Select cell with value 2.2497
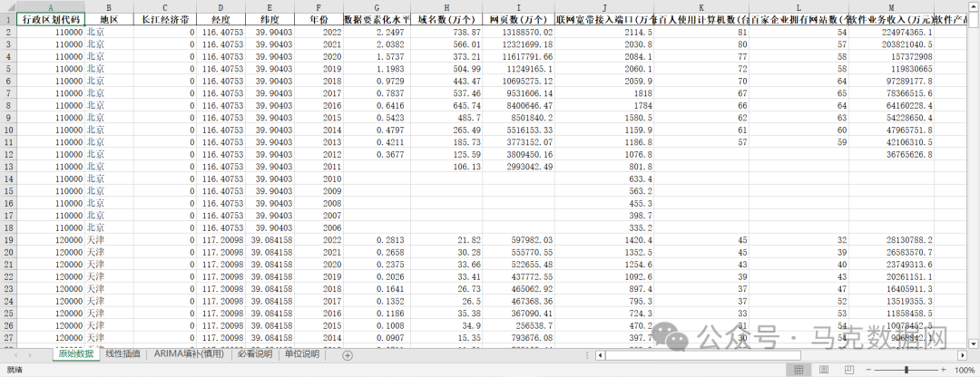This screenshot has width=980, height=377. click(377, 32)
